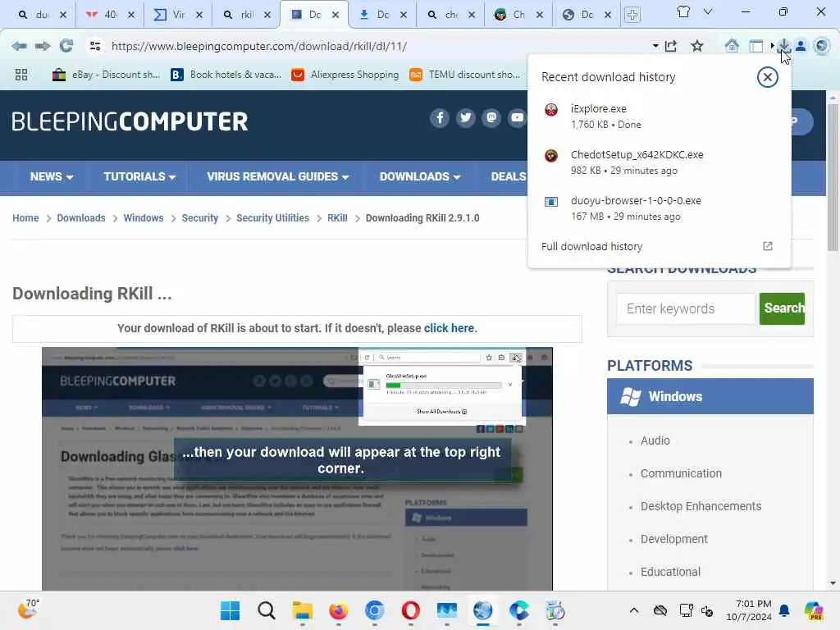Open the apps grid in bookmarks bar
Screen dimensions: 840x630
21,75
